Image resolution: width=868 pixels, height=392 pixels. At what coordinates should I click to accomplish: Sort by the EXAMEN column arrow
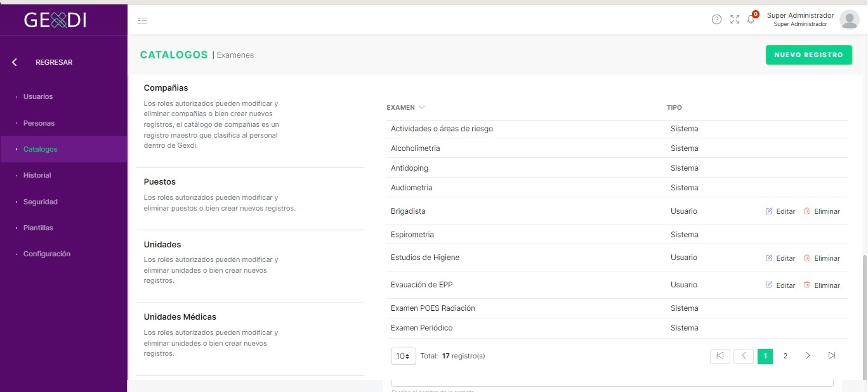coord(422,107)
